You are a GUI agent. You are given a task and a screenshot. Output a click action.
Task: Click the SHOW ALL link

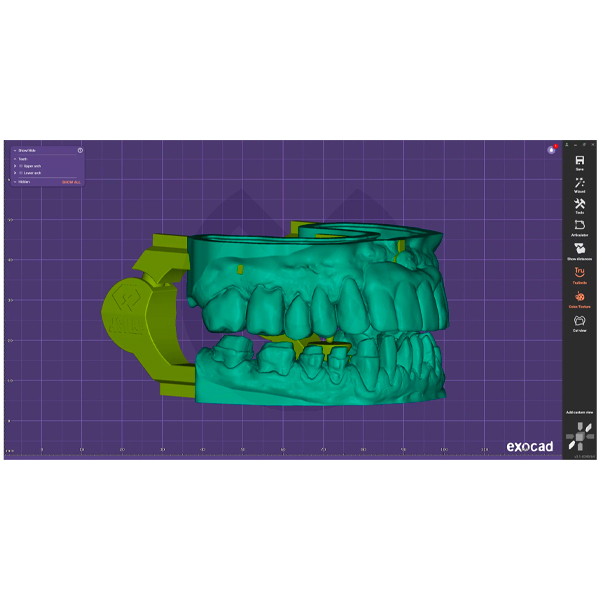(x=69, y=182)
